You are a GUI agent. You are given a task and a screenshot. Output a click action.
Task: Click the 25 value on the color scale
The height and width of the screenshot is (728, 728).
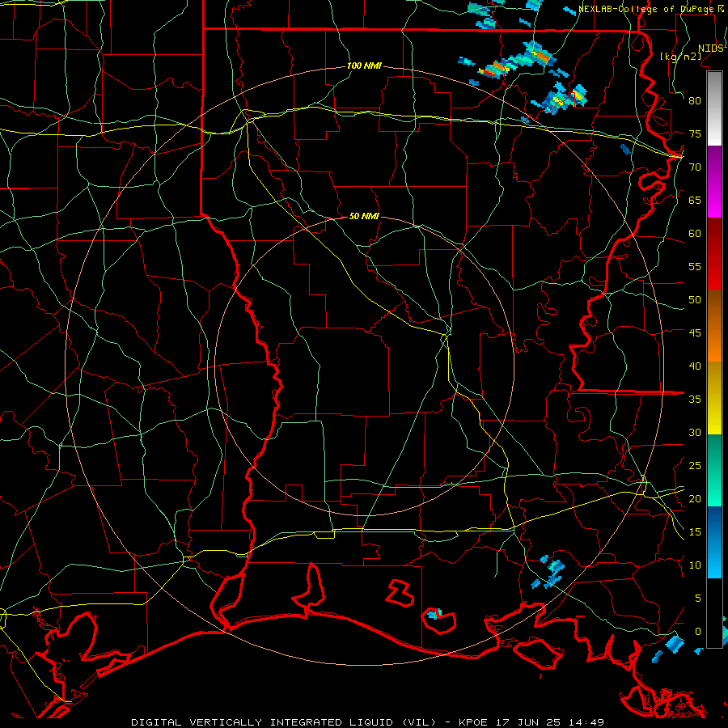[x=695, y=466]
